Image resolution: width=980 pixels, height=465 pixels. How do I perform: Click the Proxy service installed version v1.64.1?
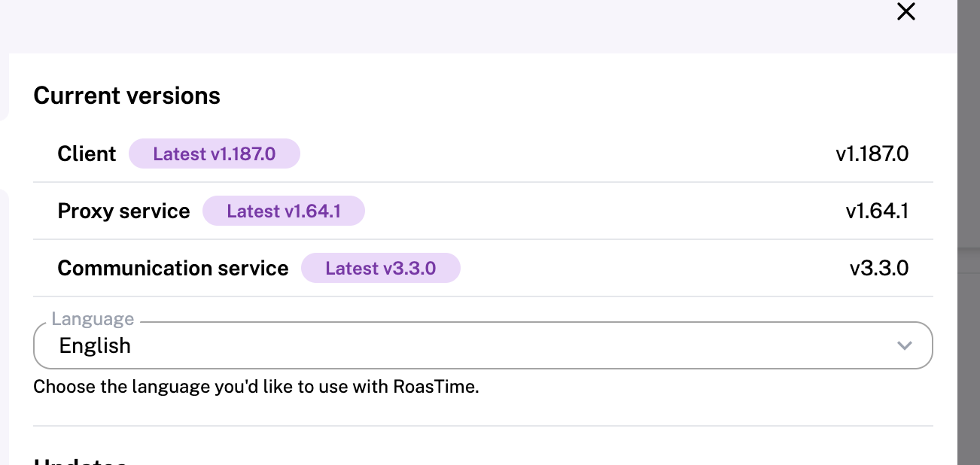[x=877, y=211]
